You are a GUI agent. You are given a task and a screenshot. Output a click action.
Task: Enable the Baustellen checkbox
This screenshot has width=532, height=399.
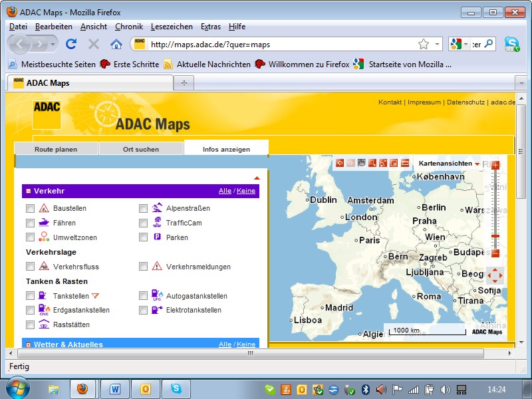point(30,208)
